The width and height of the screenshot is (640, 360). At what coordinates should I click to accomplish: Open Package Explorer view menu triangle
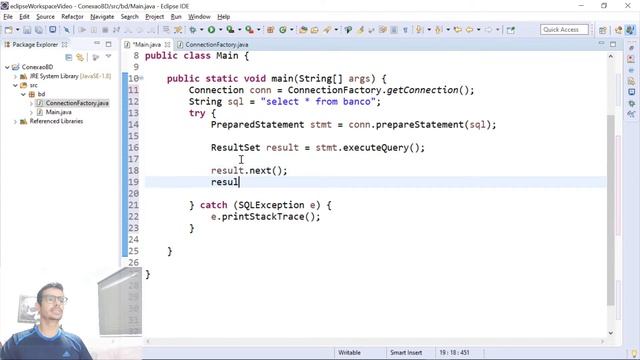109,57
